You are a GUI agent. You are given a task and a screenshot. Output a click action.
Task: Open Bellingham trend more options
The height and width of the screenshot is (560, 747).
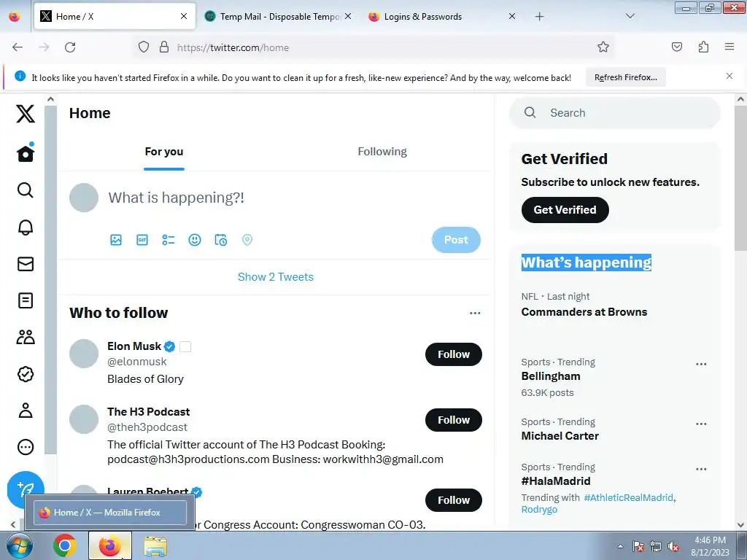[x=701, y=365]
